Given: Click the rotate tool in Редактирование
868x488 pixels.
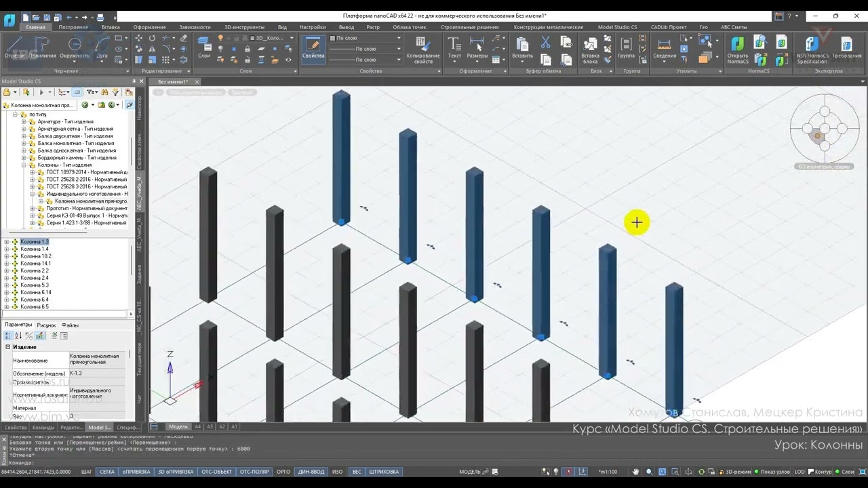Looking at the screenshot, I should click(x=152, y=39).
